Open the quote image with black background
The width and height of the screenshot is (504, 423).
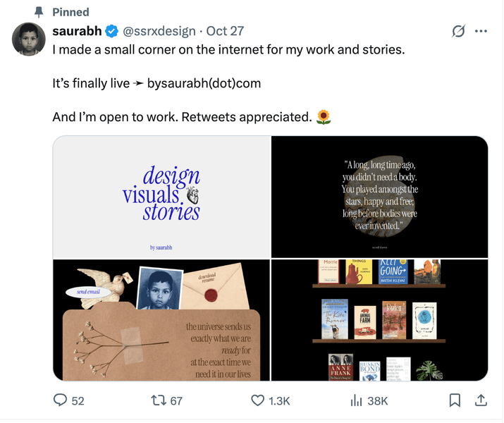380,197
